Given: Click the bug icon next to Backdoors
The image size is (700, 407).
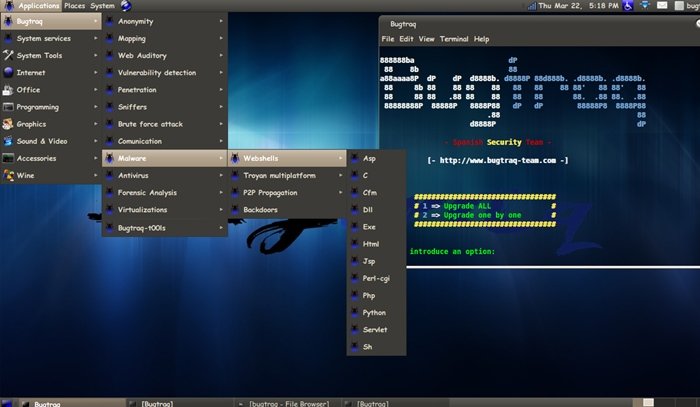Looking at the screenshot, I should [x=235, y=209].
